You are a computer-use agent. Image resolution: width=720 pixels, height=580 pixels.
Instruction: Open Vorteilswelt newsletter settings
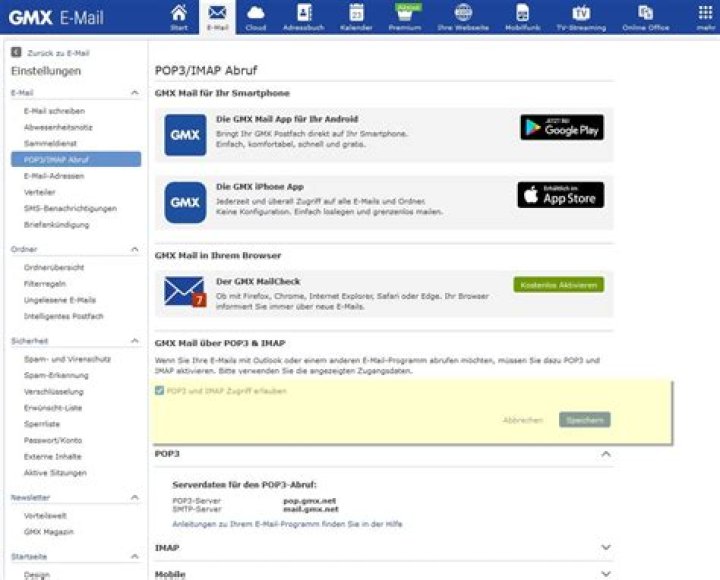[x=45, y=516]
